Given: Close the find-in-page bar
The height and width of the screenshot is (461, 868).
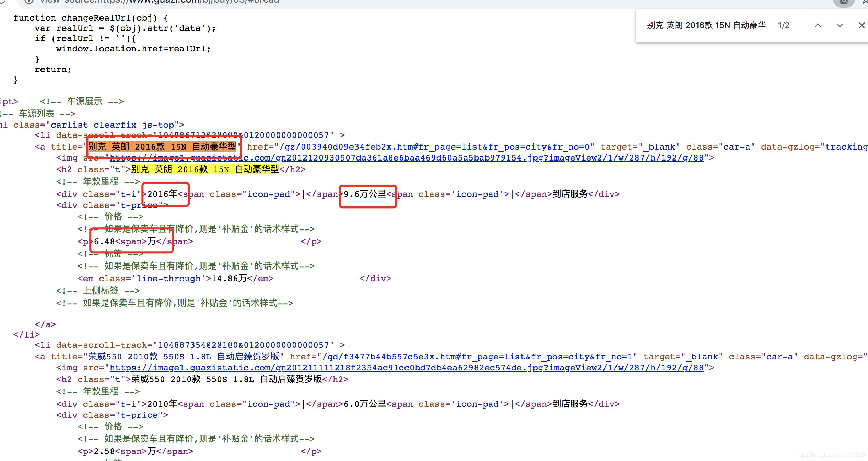Looking at the screenshot, I should (x=861, y=25).
